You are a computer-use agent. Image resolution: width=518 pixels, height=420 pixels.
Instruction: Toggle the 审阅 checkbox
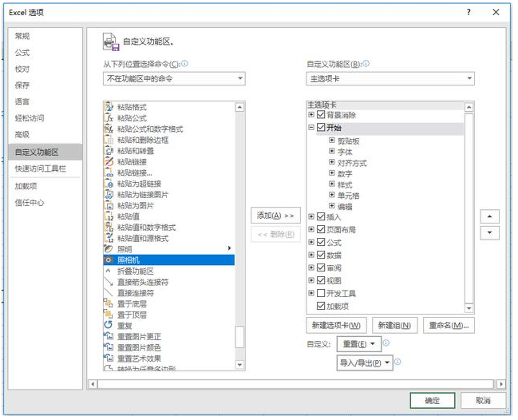point(321,267)
